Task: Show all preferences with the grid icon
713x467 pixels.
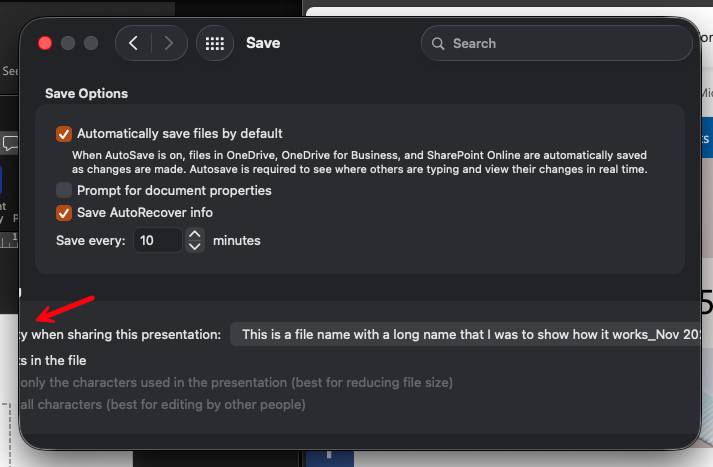Action: click(x=215, y=43)
